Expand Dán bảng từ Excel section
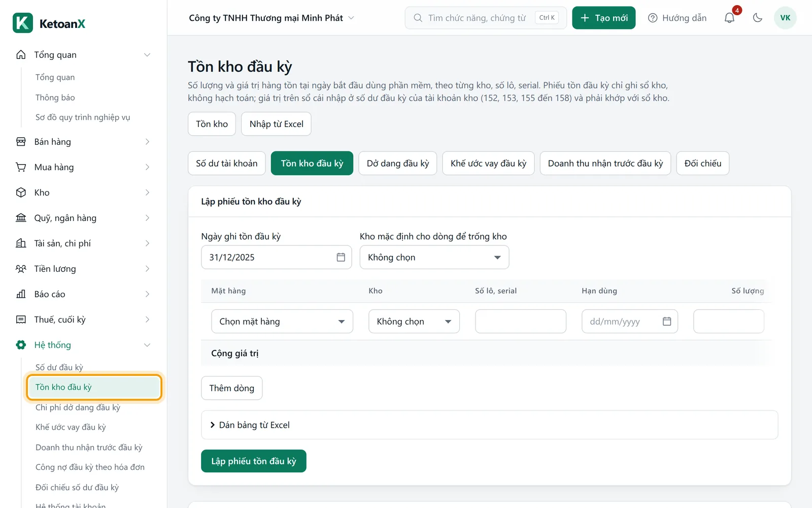Screen dimensions: 812x508 (490, 425)
